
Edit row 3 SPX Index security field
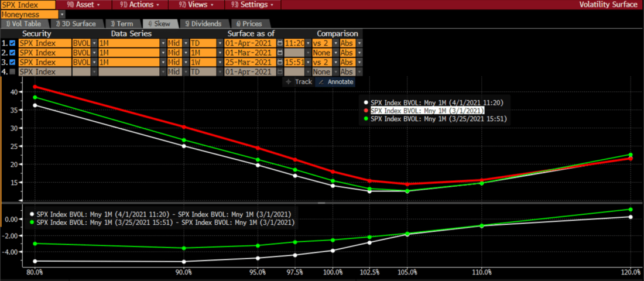(44, 63)
